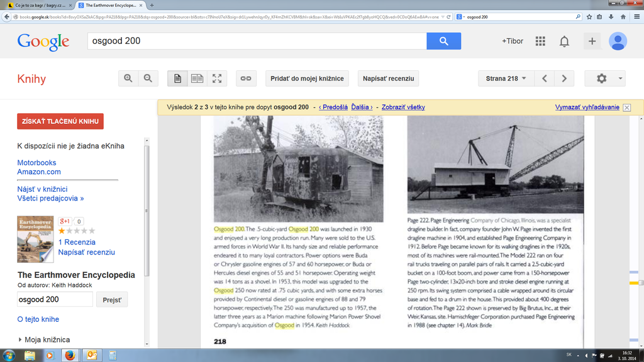This screenshot has width=644, height=362.
Task: Launch Windows Media Player from taskbar
Action: tap(50, 356)
